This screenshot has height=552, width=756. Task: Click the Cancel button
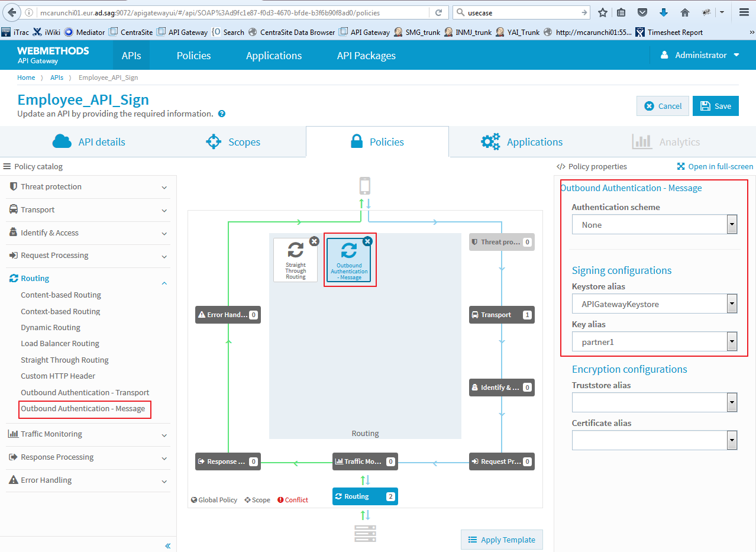[663, 106]
